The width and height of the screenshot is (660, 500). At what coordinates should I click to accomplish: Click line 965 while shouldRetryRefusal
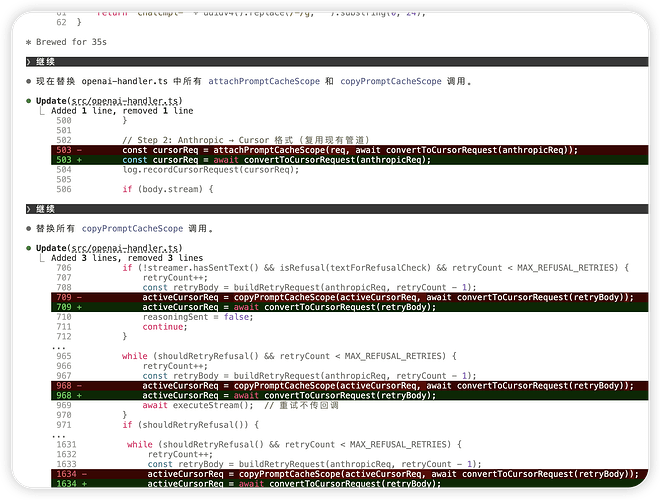click(x=289, y=356)
